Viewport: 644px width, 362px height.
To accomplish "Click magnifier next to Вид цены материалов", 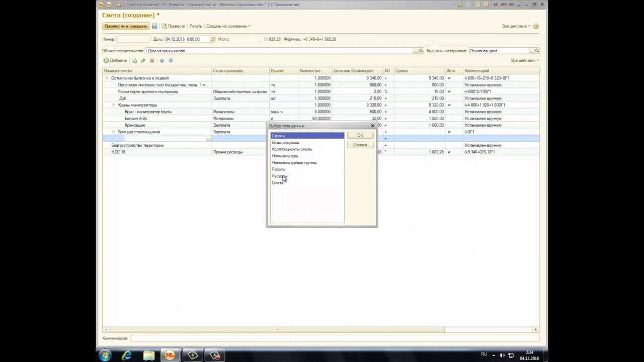I will point(537,51).
